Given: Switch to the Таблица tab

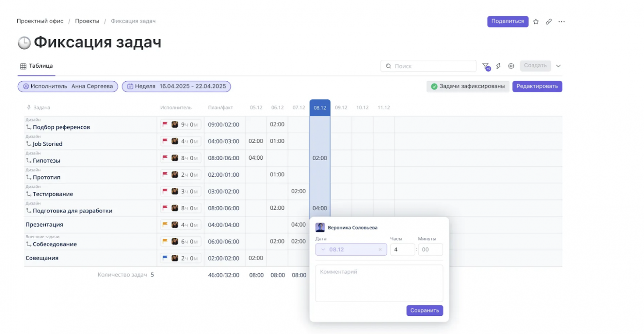Looking at the screenshot, I should 36,66.
